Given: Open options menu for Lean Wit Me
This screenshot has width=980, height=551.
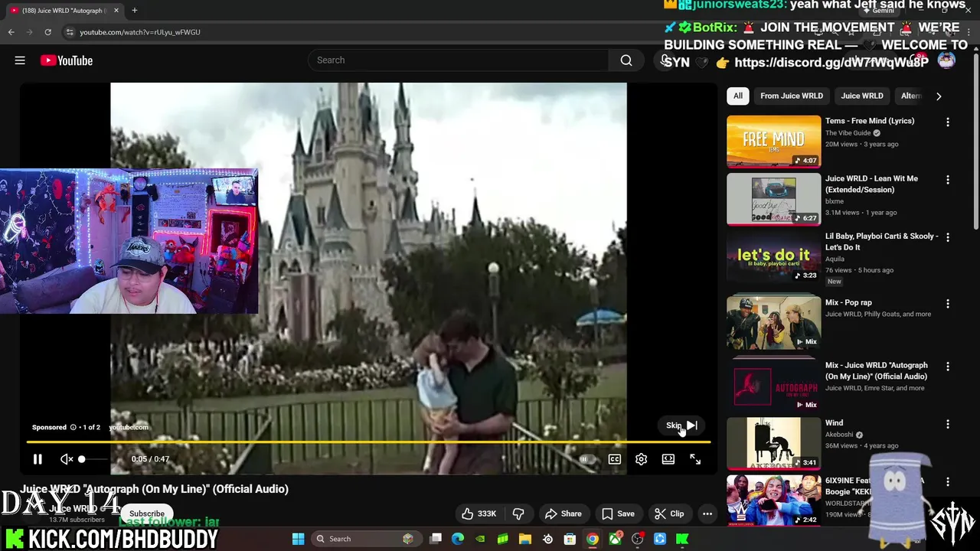Looking at the screenshot, I should click(x=948, y=180).
